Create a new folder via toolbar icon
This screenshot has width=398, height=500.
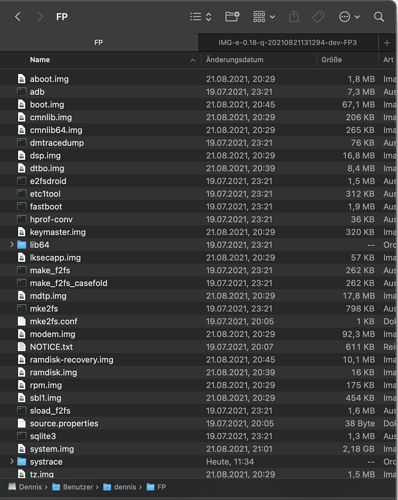click(232, 16)
